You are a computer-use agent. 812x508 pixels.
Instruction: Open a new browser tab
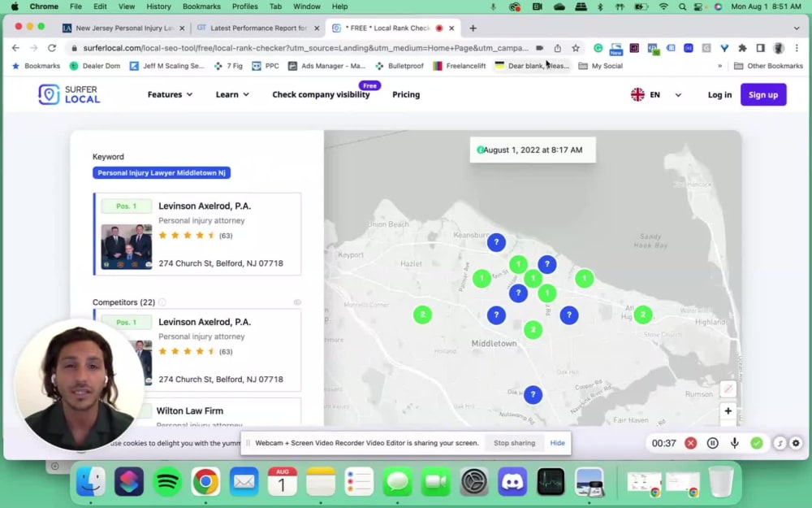point(473,28)
